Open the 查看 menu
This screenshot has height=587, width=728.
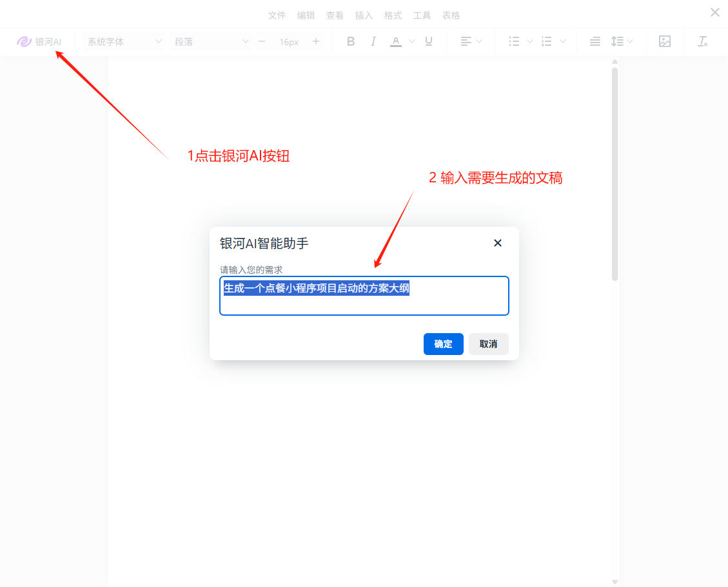(x=335, y=15)
